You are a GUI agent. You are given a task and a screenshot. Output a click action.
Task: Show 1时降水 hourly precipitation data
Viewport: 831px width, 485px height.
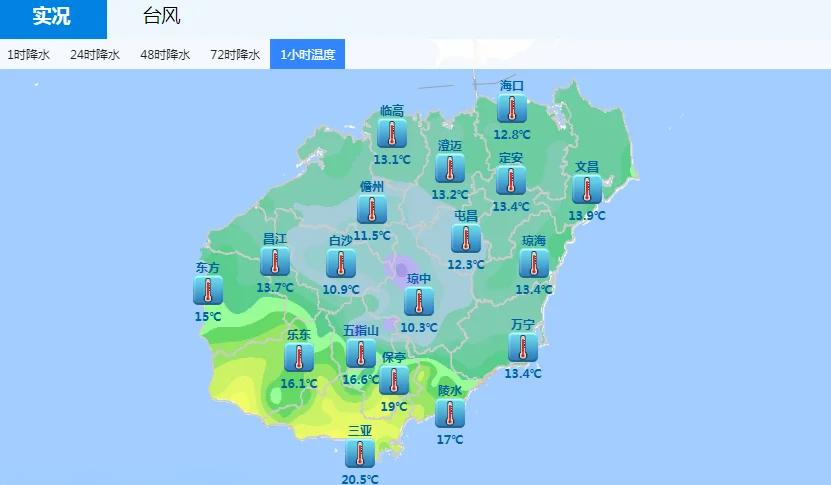[x=28, y=55]
